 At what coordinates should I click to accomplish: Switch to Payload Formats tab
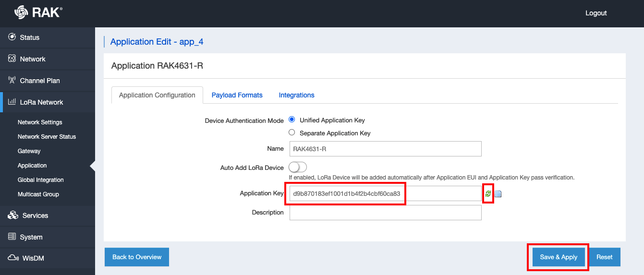237,95
